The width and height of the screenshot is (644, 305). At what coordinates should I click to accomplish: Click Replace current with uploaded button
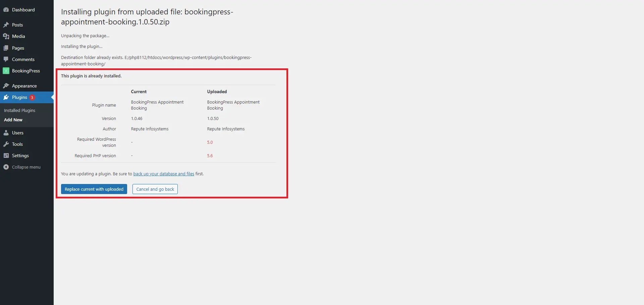tap(94, 189)
